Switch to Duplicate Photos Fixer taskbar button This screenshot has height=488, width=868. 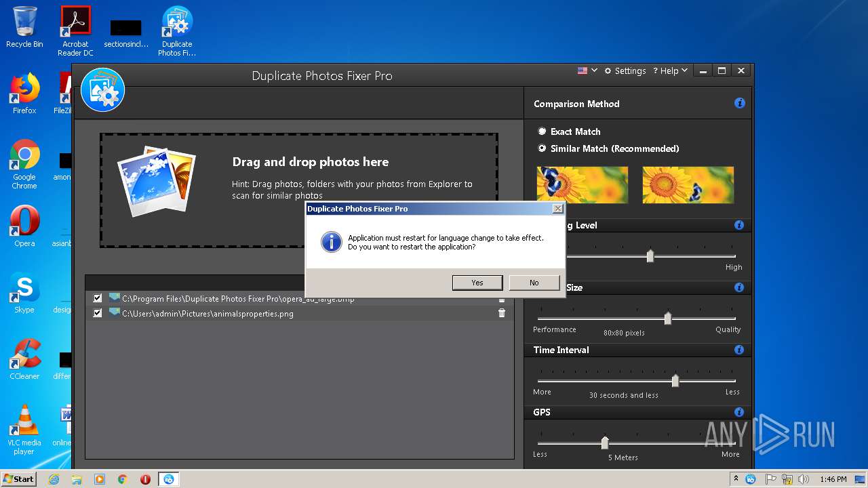[x=168, y=479]
